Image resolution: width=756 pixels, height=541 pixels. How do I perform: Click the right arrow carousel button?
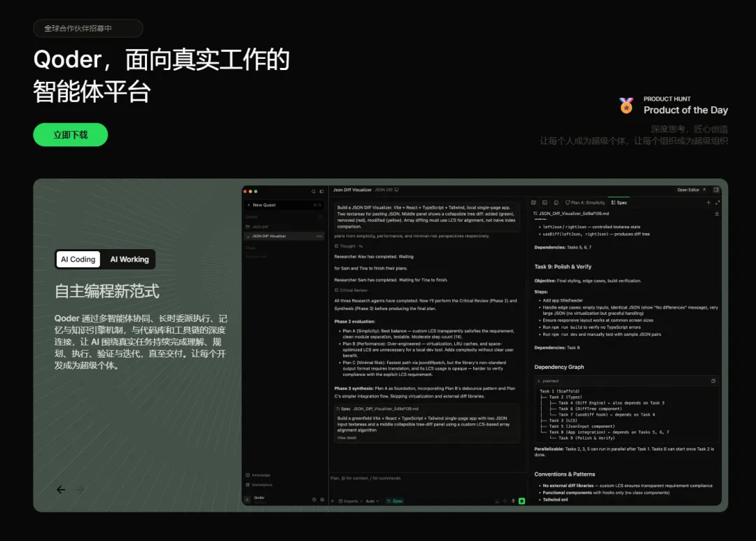pos(80,489)
